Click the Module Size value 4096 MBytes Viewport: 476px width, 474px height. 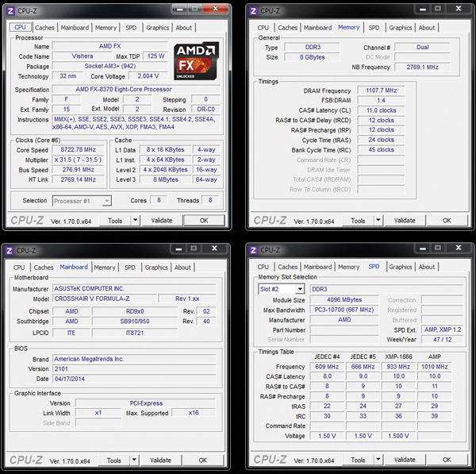click(344, 300)
